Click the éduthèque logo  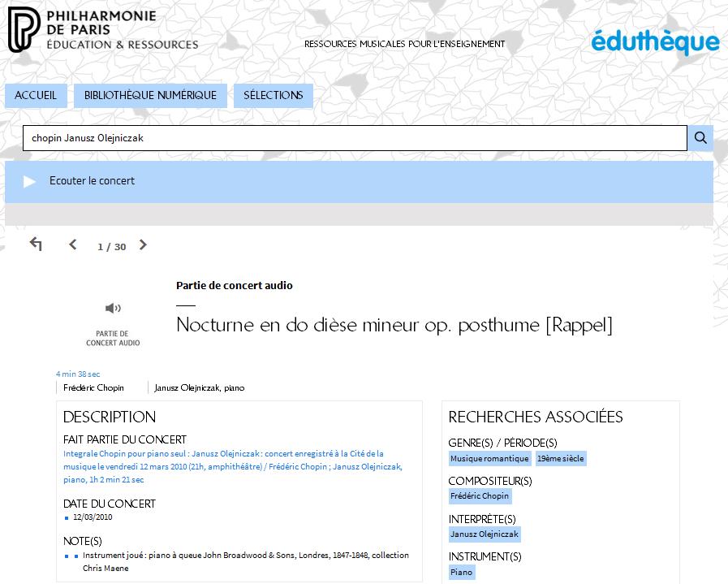click(x=654, y=42)
